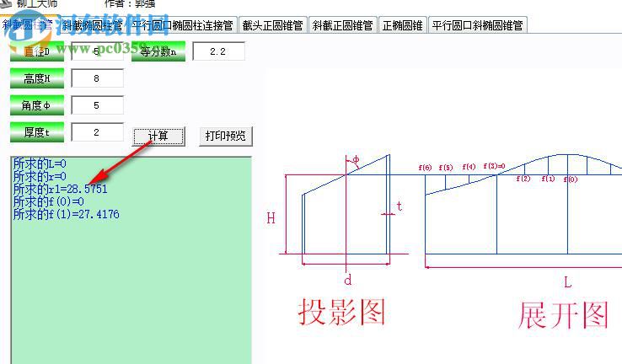Switch to 平行圆口斜椭圆锥管 tab
The image size is (622, 364).
477,25
